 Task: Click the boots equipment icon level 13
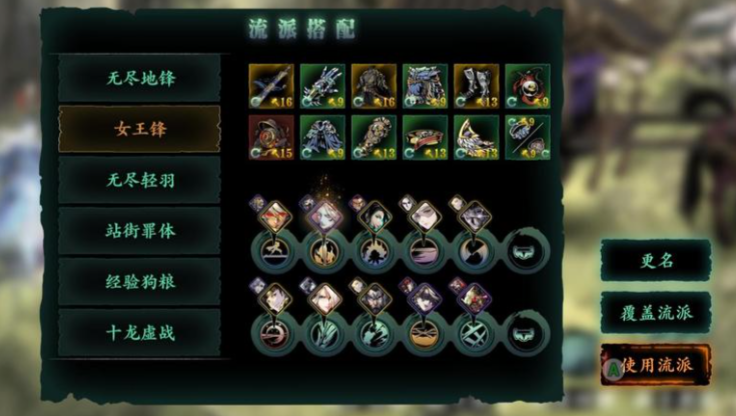pyautogui.click(x=476, y=86)
